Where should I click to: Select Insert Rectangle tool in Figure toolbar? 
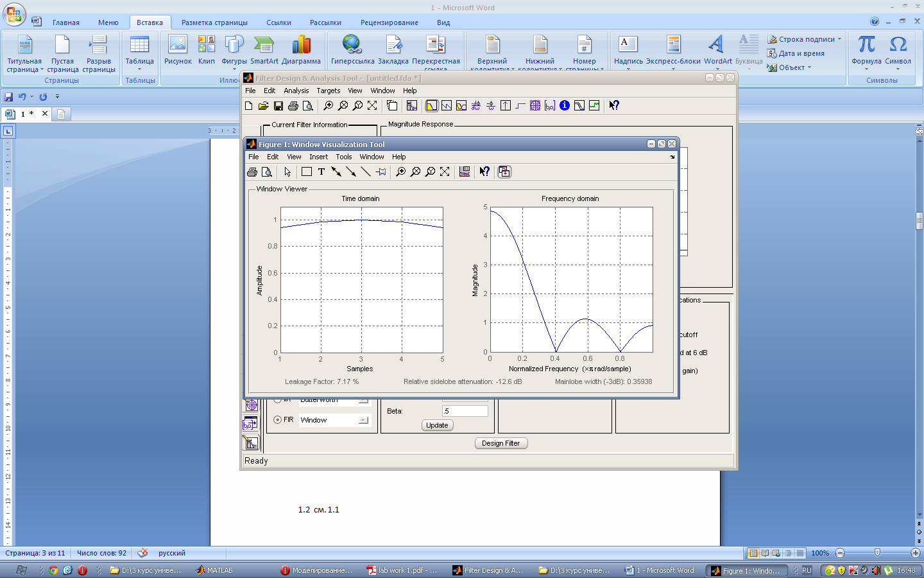pyautogui.click(x=307, y=172)
